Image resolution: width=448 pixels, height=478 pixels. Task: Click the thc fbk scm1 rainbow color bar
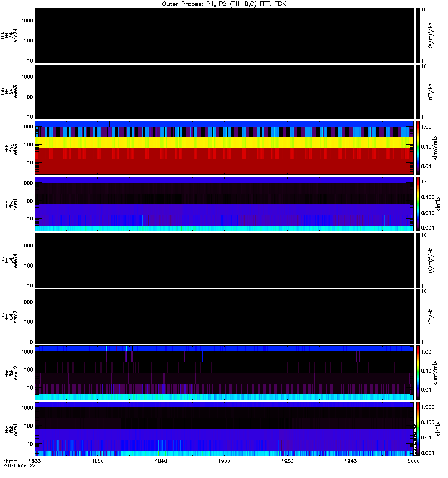(418, 429)
